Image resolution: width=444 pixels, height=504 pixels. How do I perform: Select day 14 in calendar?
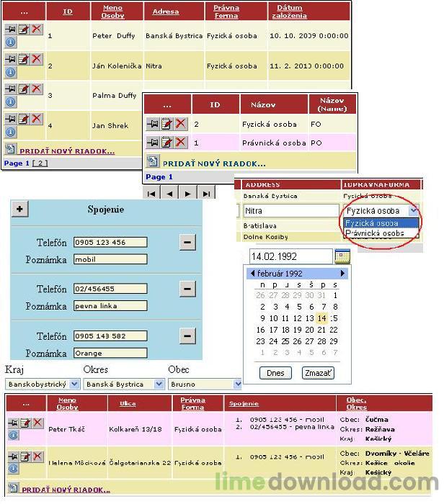tap(321, 318)
